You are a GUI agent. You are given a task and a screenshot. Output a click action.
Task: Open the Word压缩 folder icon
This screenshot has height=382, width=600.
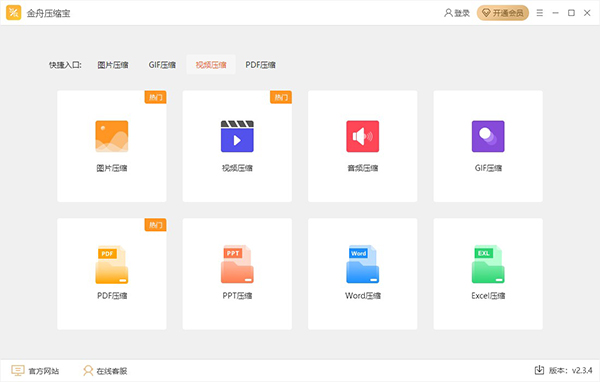363,264
